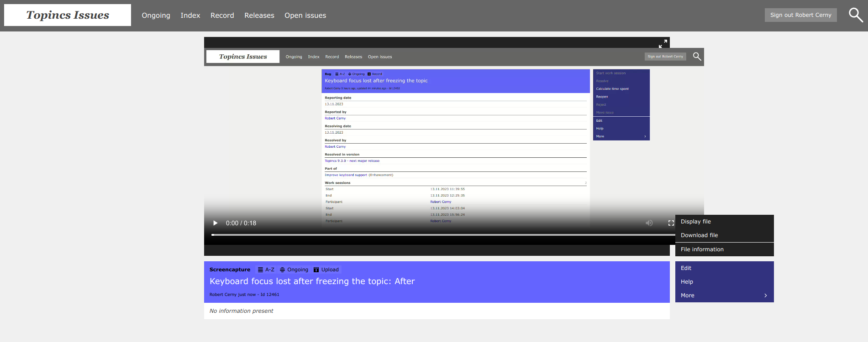Open File information
Image resolution: width=868 pixels, height=342 pixels.
(x=702, y=249)
